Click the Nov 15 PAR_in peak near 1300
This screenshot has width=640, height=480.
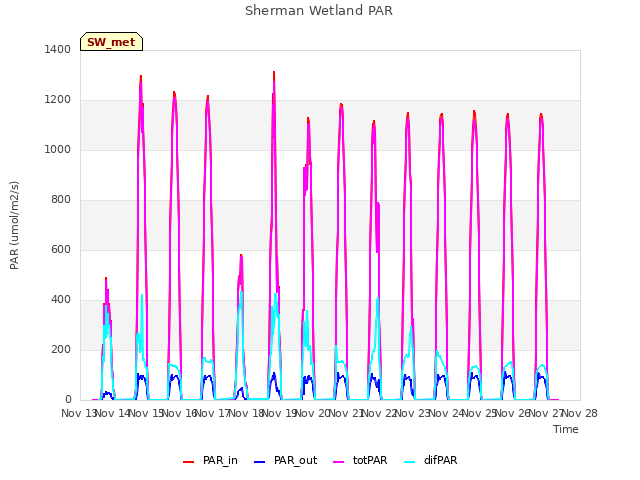tap(141, 76)
